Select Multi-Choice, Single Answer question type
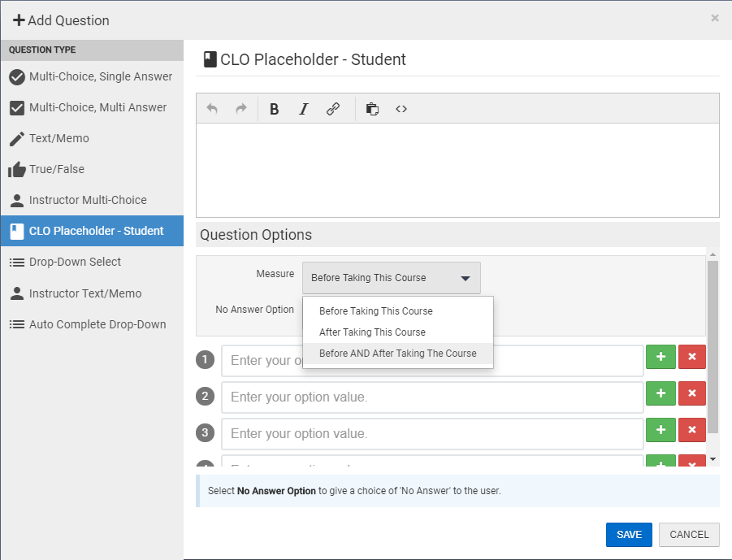732x560 pixels. coord(92,76)
